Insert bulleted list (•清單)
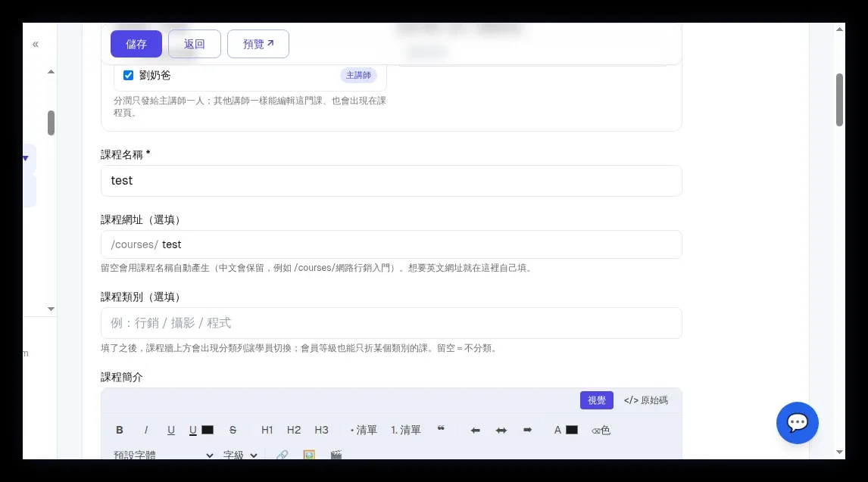 tap(364, 430)
